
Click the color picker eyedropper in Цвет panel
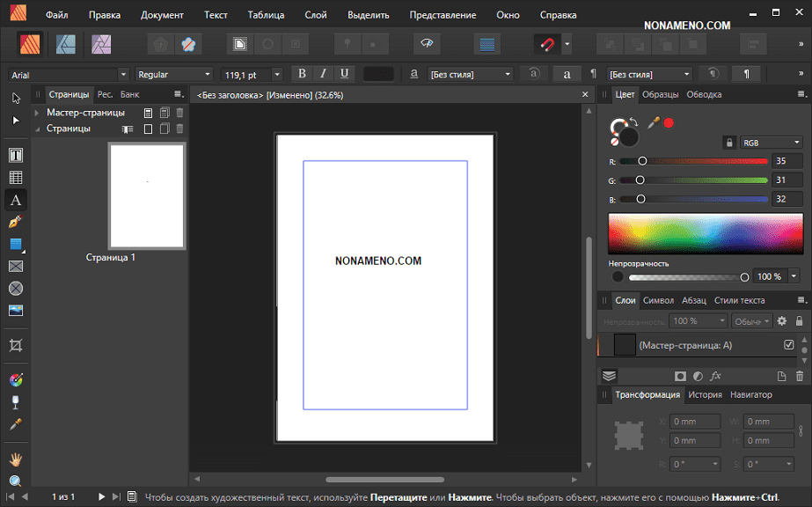click(654, 123)
